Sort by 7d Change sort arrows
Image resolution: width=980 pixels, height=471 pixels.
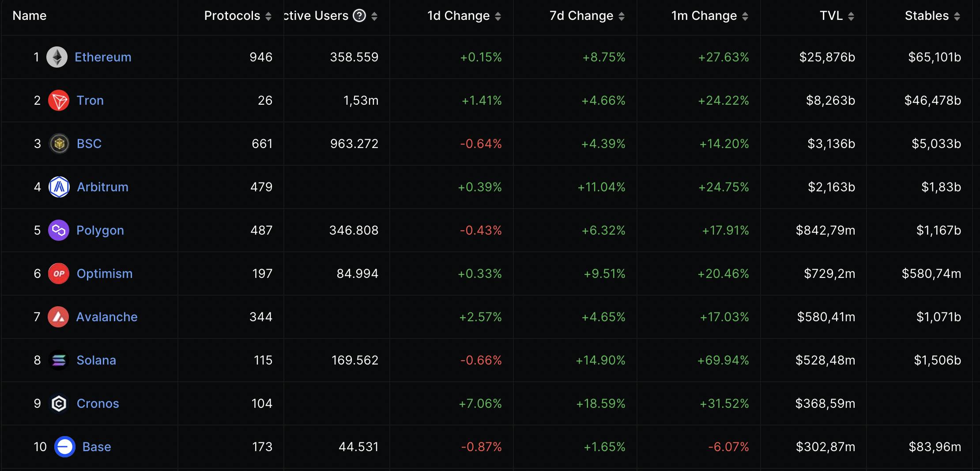click(x=622, y=16)
